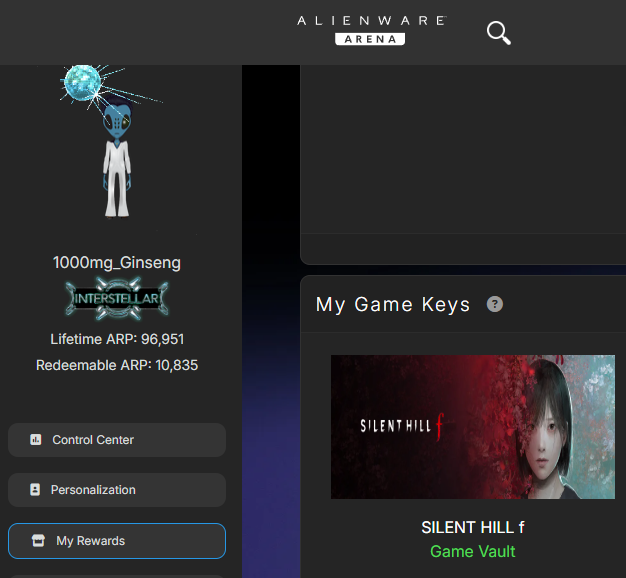Click the chart icon beside Control Center
Viewport: 626px width, 578px height.
(36, 440)
